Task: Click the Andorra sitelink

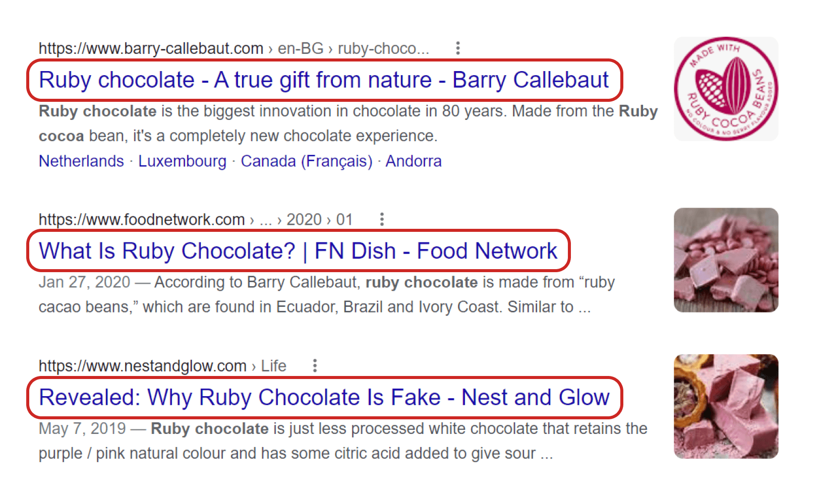Action: [414, 161]
